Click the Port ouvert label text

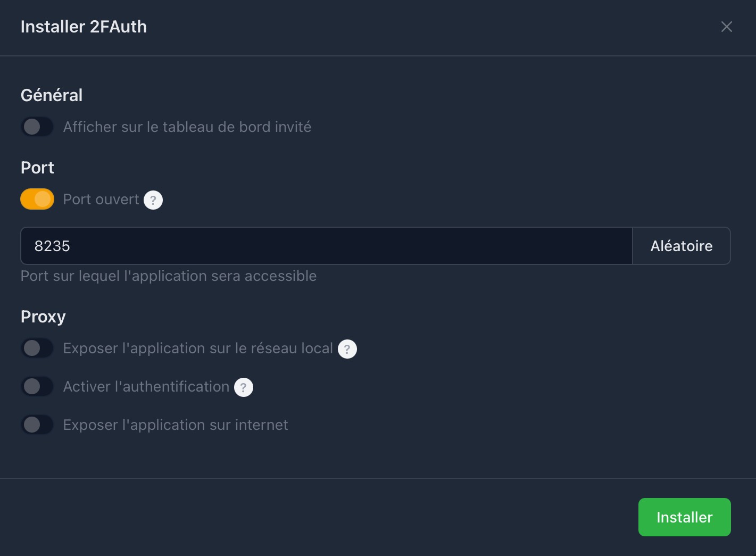[x=101, y=199]
